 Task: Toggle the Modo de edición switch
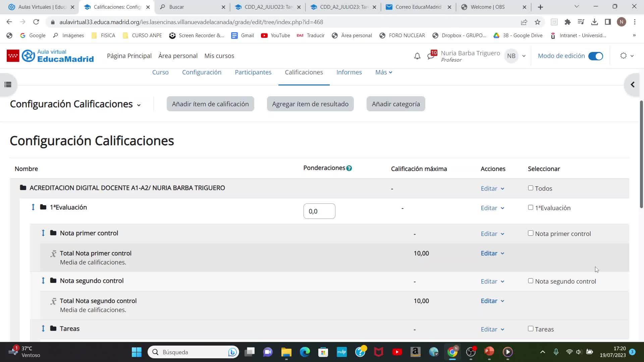tap(596, 56)
